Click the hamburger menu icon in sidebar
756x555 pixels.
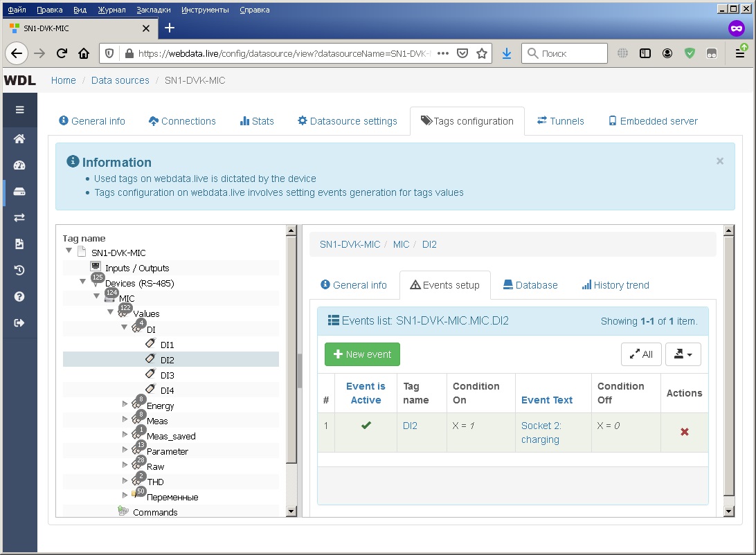pyautogui.click(x=19, y=109)
